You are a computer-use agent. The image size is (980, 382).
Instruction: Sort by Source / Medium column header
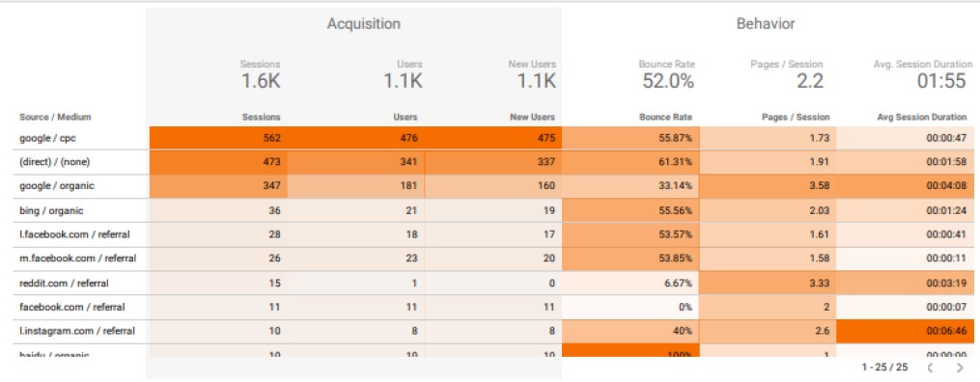point(56,117)
